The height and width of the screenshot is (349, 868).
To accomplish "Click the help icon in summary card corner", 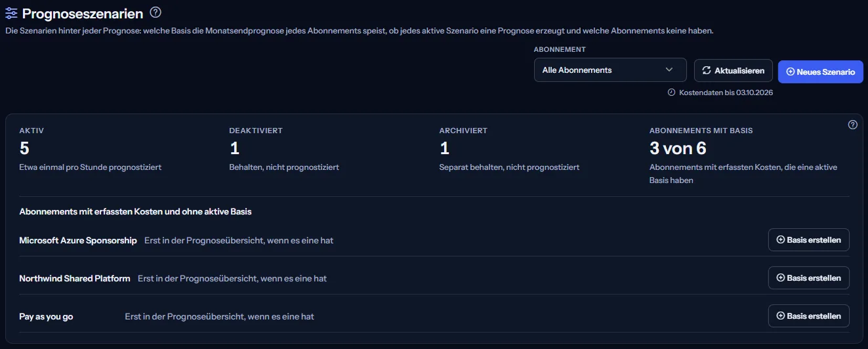I will 853,125.
